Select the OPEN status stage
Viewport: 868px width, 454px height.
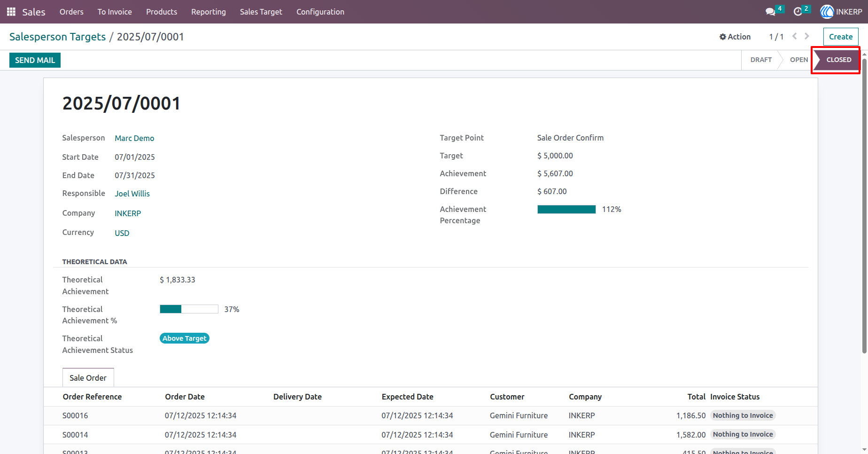pyautogui.click(x=799, y=60)
